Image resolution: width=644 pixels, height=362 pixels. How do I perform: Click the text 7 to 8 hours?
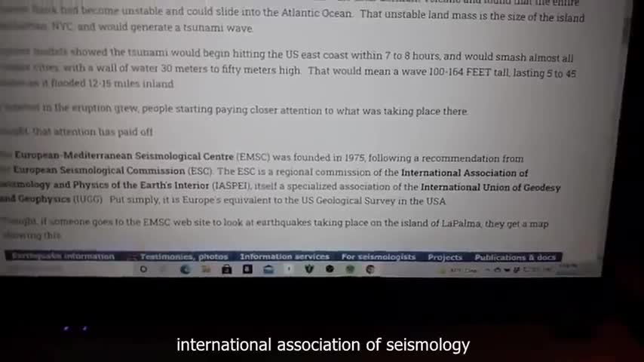413,56
